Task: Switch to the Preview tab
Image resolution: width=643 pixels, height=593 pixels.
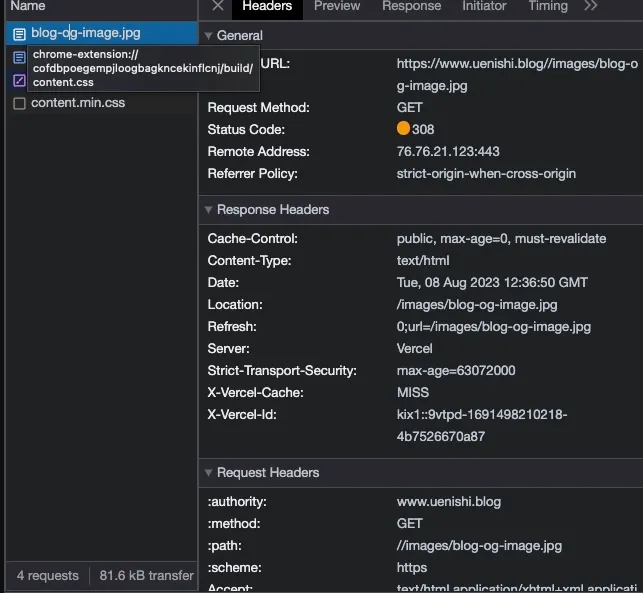Action: coord(337,6)
